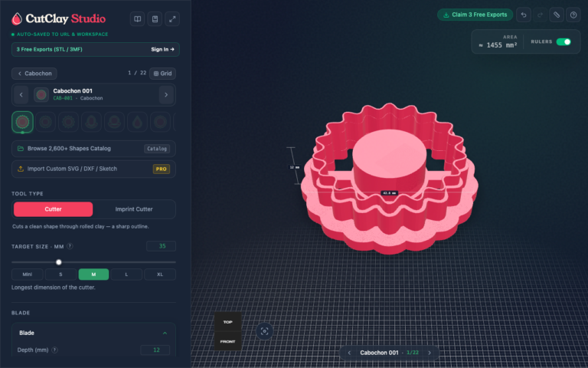Click the recenter view focus icon

click(264, 331)
